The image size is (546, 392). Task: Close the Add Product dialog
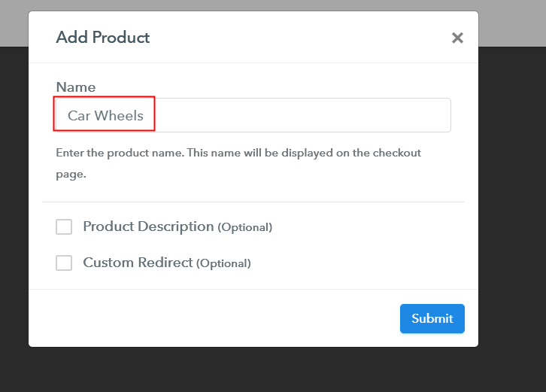pos(457,38)
